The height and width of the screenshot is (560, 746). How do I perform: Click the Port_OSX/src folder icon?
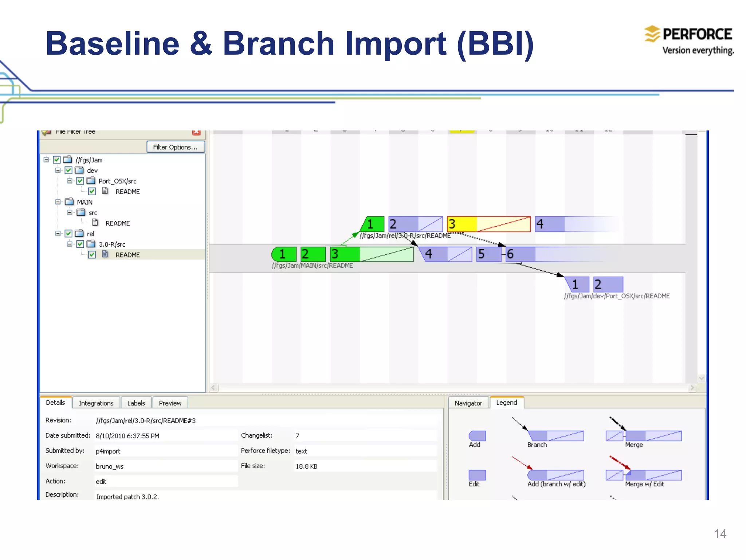(91, 181)
